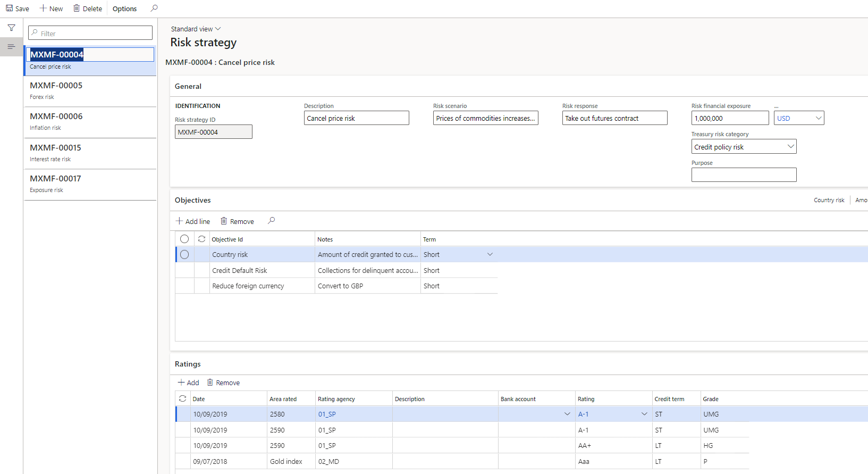Click into the Purpose text field
868x474 pixels.
click(x=743, y=175)
